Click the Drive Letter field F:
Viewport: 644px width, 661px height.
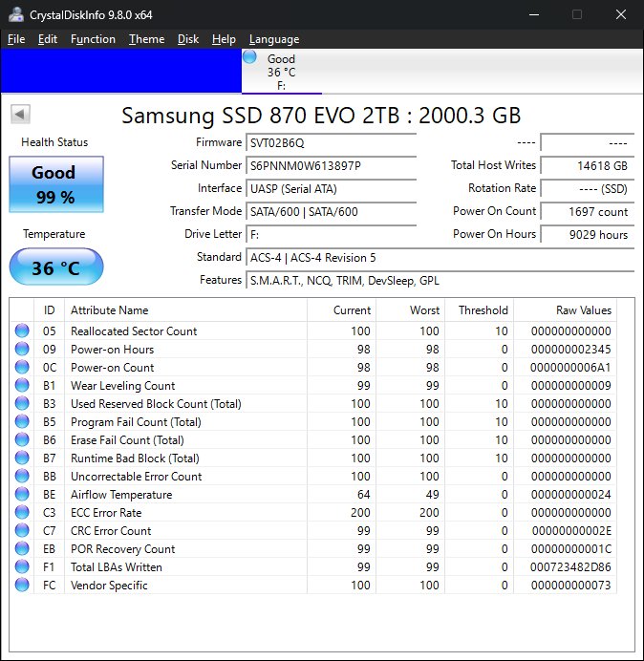(331, 234)
